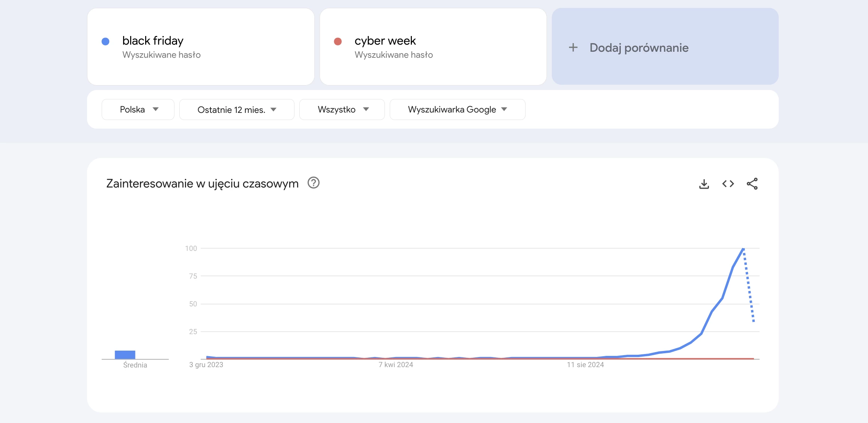Click the blue Średnia average bar
This screenshot has width=868, height=423.
(125, 354)
